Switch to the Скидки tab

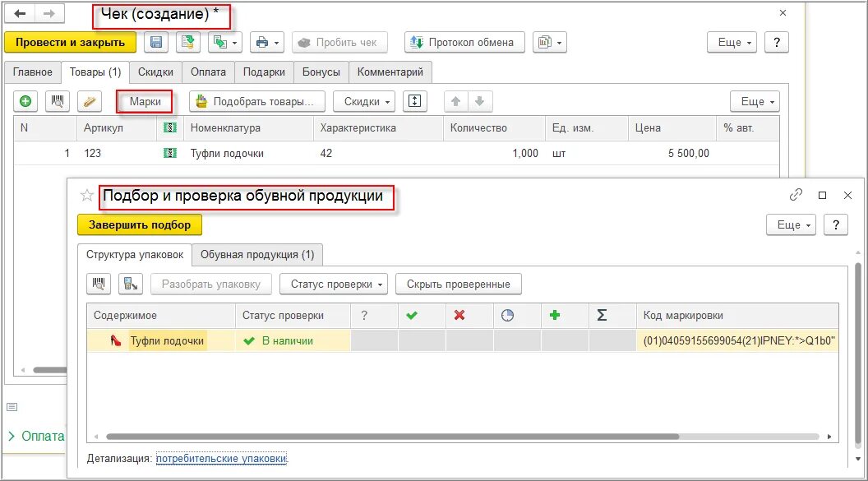click(x=155, y=72)
